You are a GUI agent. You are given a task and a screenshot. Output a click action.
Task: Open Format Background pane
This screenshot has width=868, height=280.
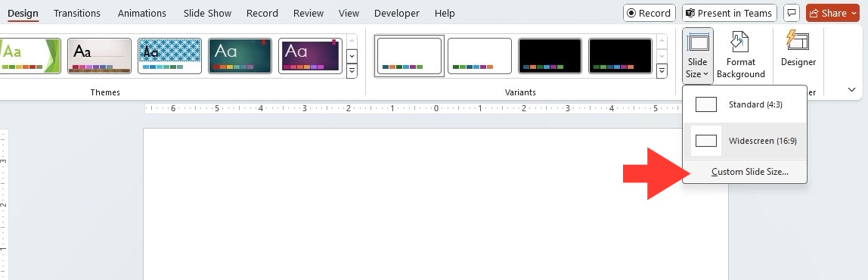tap(741, 55)
